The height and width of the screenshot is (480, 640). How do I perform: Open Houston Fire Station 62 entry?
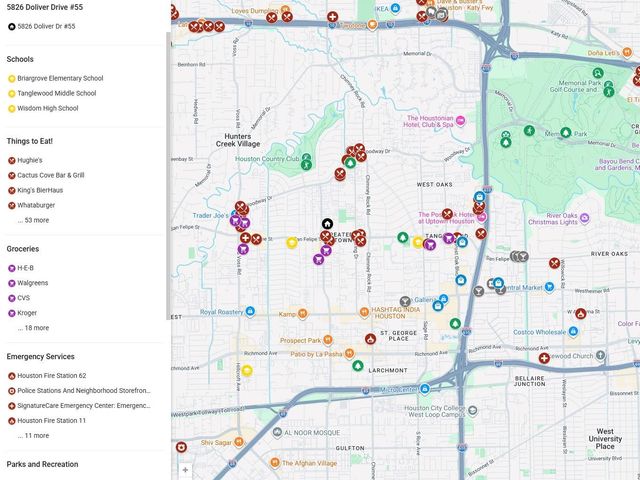(x=52, y=376)
